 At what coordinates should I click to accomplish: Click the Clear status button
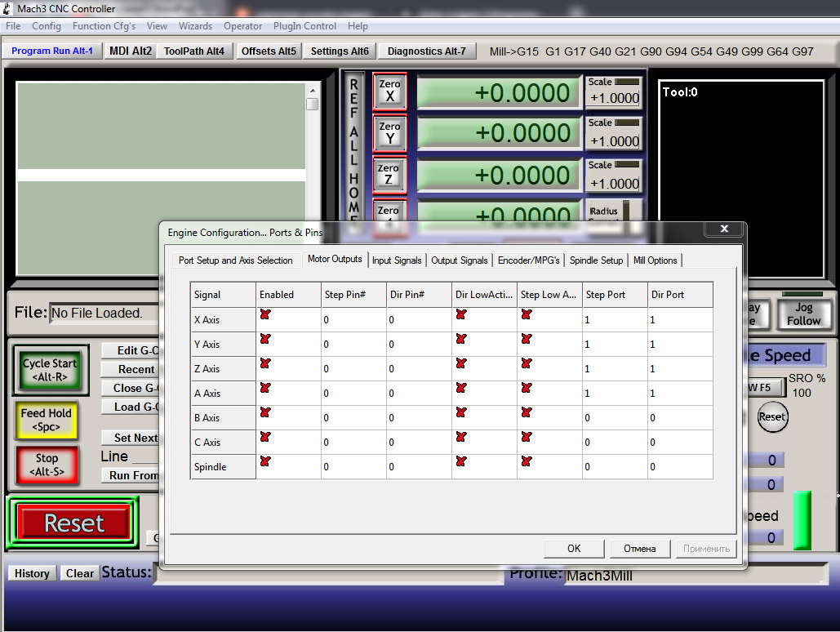click(x=79, y=573)
